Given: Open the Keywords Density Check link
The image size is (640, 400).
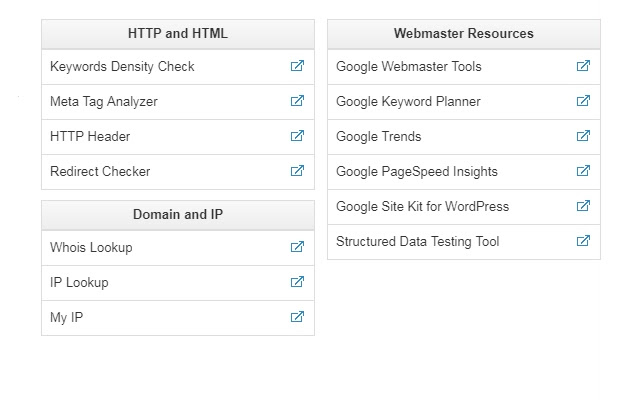Looking at the screenshot, I should [122, 67].
